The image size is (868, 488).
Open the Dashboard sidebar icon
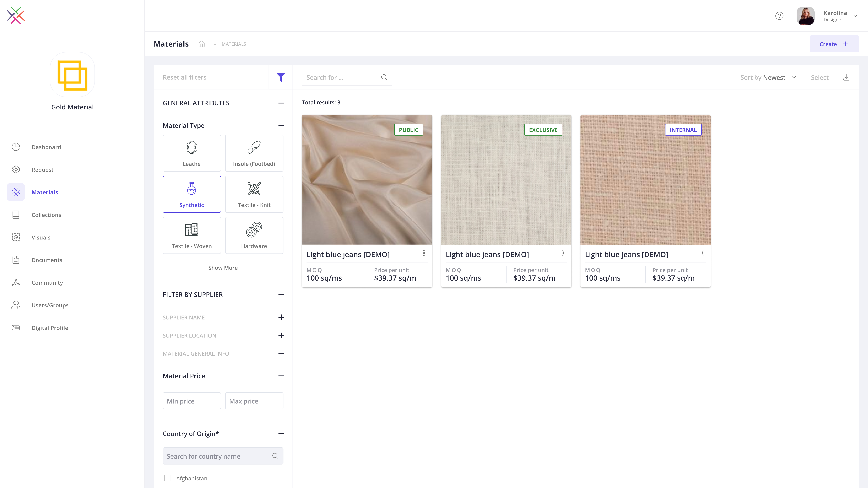tap(16, 147)
